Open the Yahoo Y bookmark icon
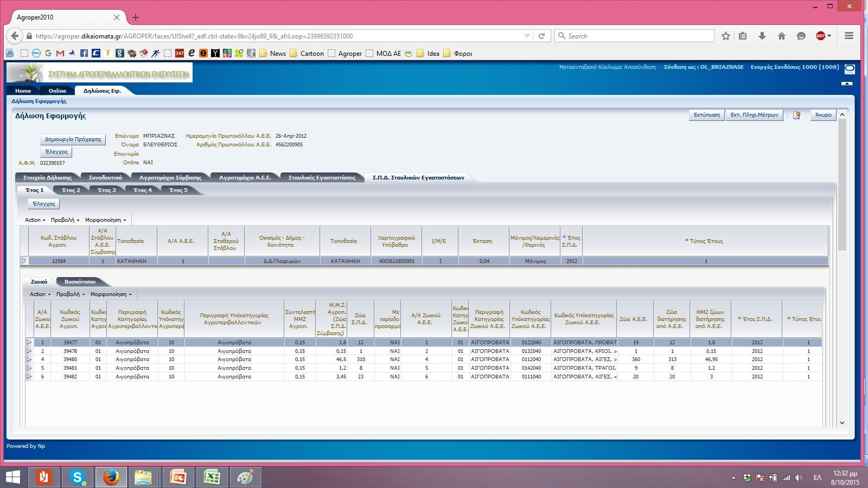The image size is (868, 488). [215, 53]
